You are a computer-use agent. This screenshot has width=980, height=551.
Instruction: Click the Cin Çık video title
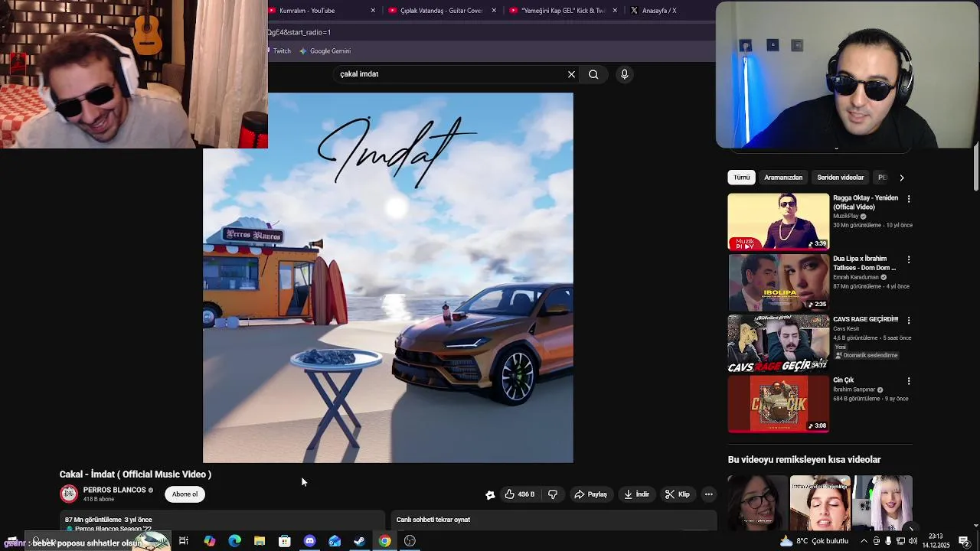[843, 380]
